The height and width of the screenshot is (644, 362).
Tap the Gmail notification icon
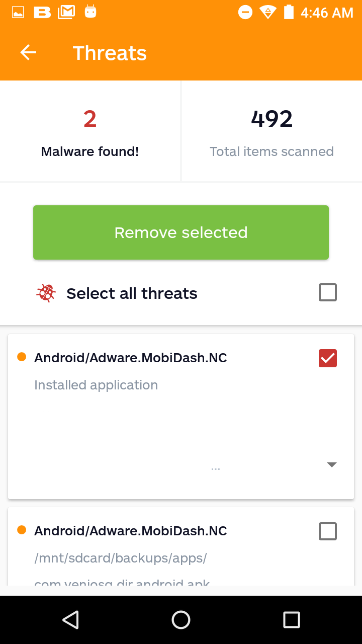tap(66, 13)
